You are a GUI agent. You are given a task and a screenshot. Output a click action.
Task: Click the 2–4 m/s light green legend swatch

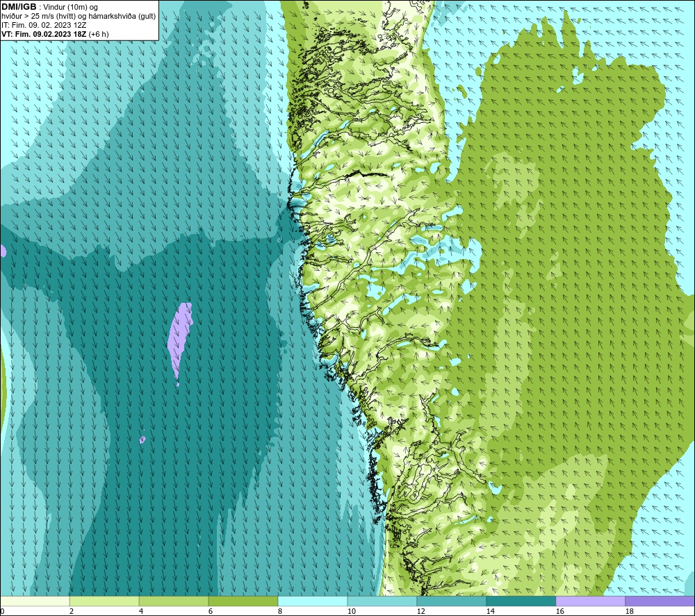point(104,601)
